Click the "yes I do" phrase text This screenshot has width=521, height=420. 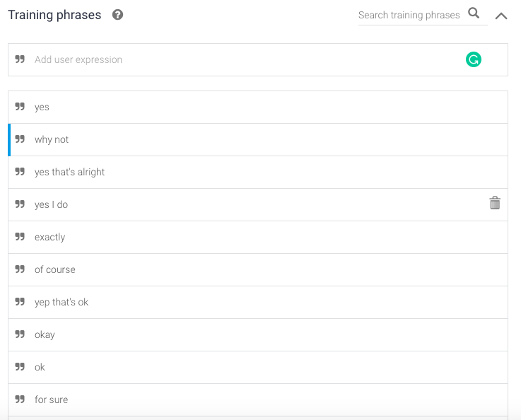tap(51, 204)
